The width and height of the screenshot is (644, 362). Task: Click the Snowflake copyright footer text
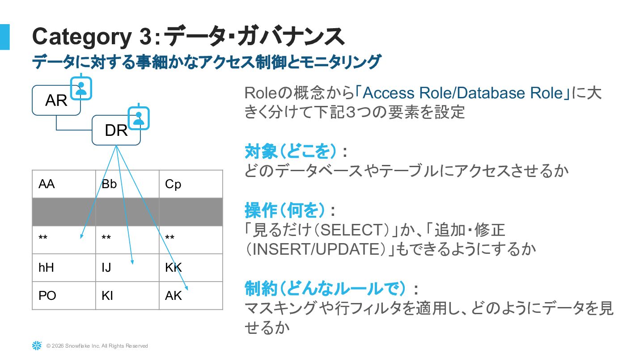click(x=97, y=346)
